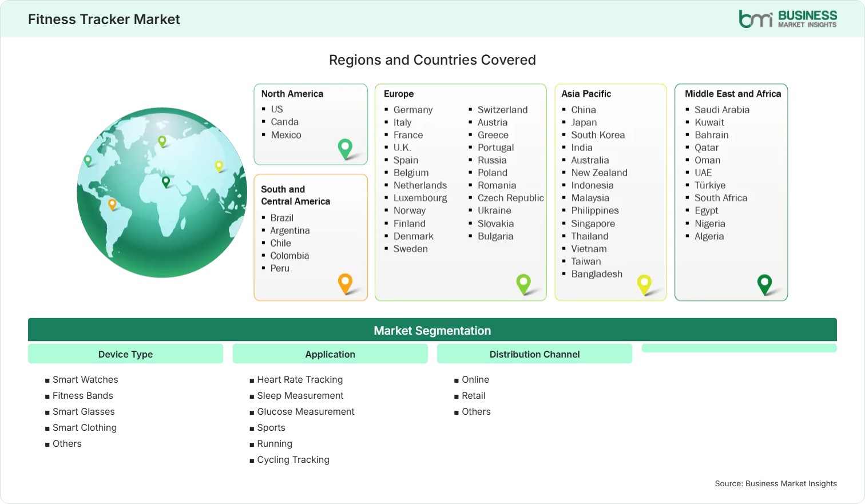
Task: Click Germany in the Europe list
Action: click(413, 110)
